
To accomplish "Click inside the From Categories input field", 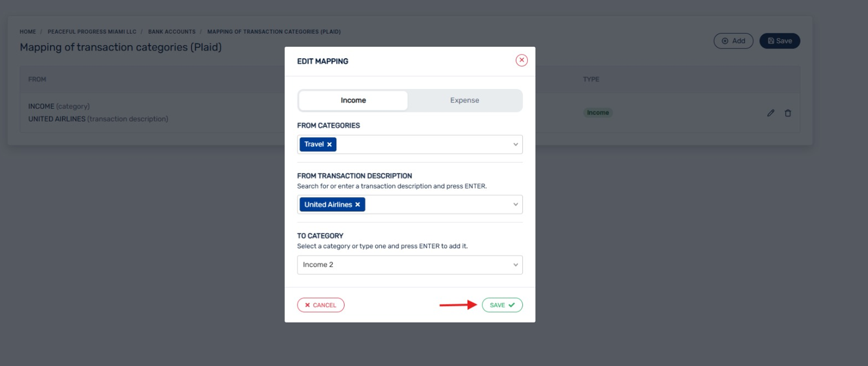I will [x=423, y=144].
